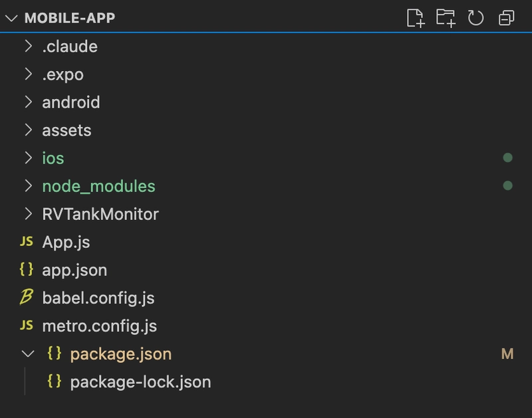
Task: Click the braces icon beside app.json
Action: tap(27, 270)
